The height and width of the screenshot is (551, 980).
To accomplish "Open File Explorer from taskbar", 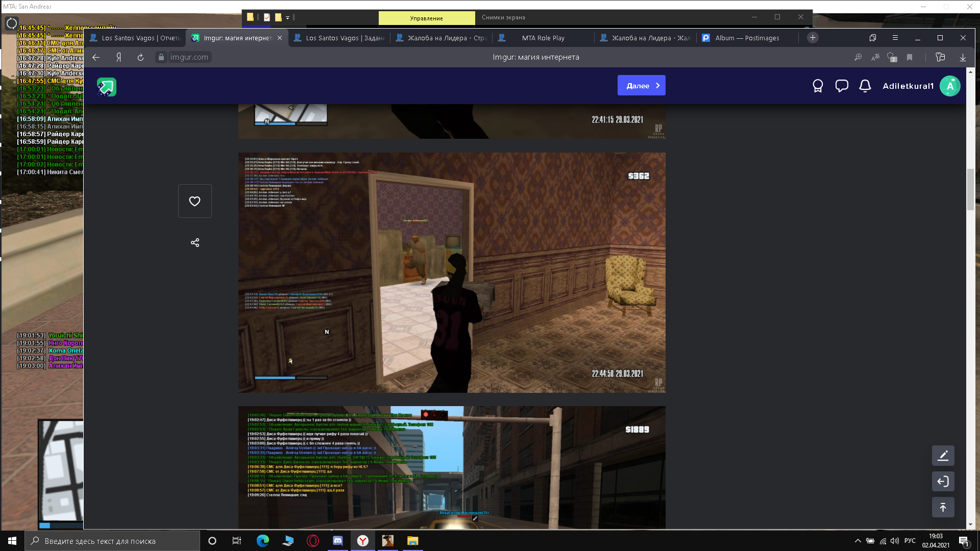I will (413, 541).
